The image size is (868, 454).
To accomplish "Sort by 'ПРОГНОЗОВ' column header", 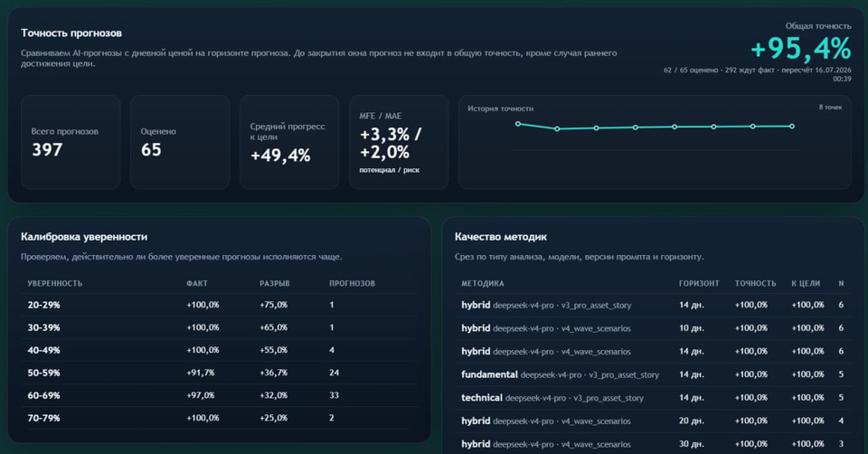I will (352, 283).
